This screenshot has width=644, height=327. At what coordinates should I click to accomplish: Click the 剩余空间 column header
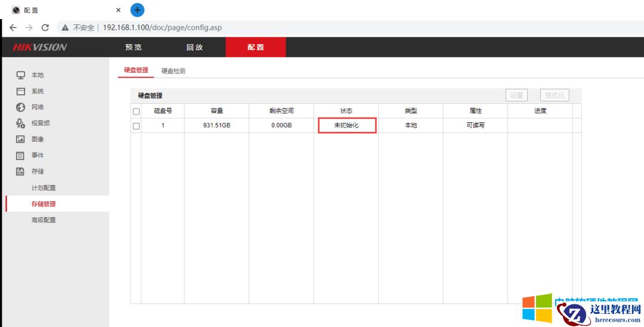281,111
